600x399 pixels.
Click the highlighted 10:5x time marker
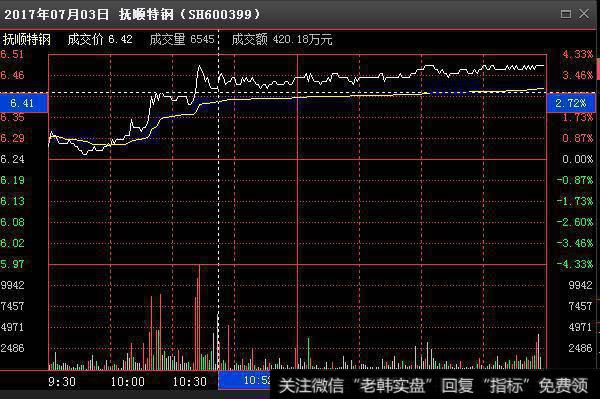coord(245,380)
